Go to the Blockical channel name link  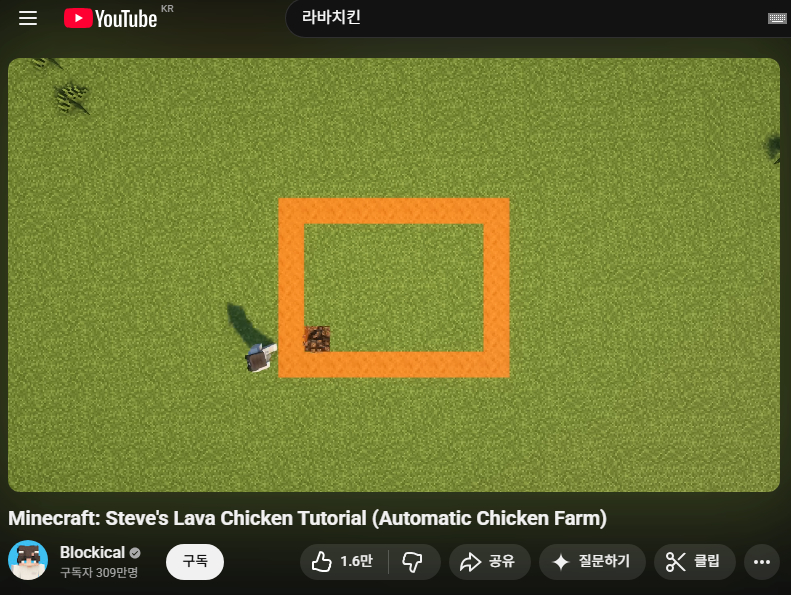(x=92, y=553)
